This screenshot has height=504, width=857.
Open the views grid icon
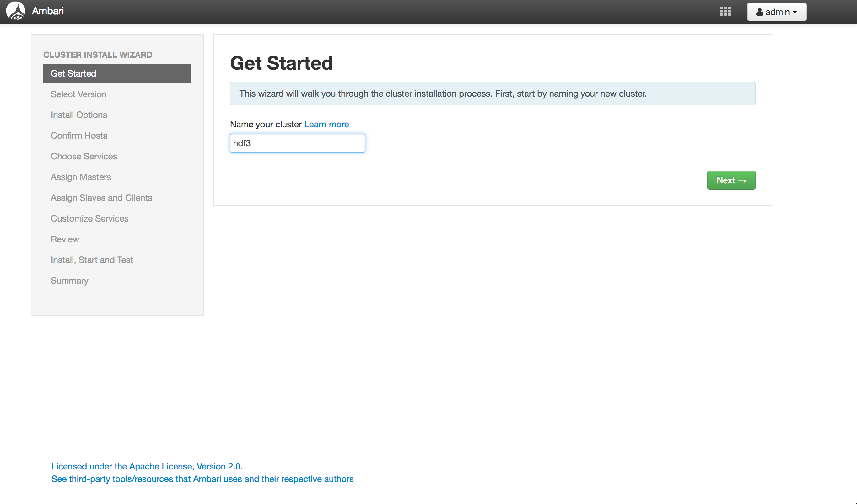(725, 12)
